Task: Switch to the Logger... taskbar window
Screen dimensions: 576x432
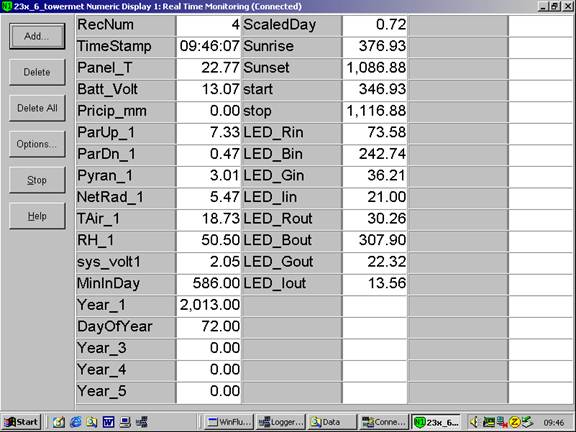Action: coord(280,422)
